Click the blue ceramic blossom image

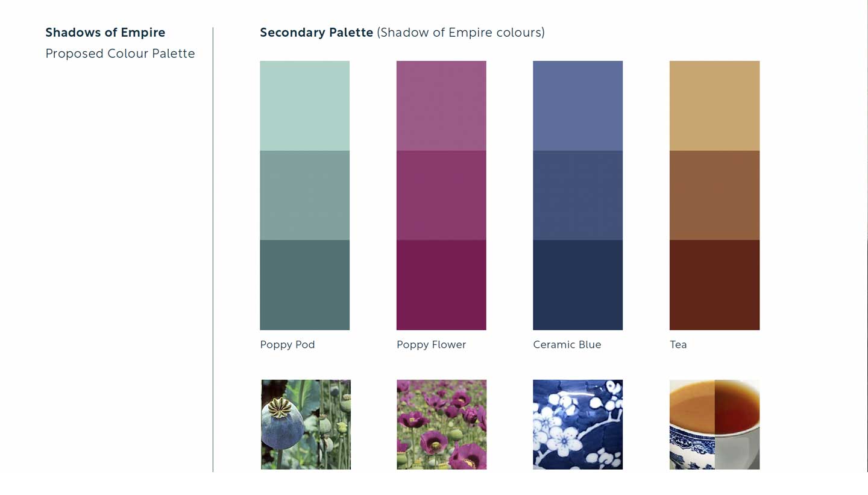[x=577, y=424]
